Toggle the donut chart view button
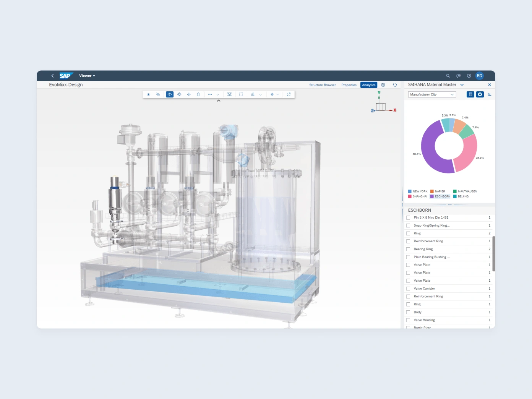The image size is (532, 399). pos(480,94)
